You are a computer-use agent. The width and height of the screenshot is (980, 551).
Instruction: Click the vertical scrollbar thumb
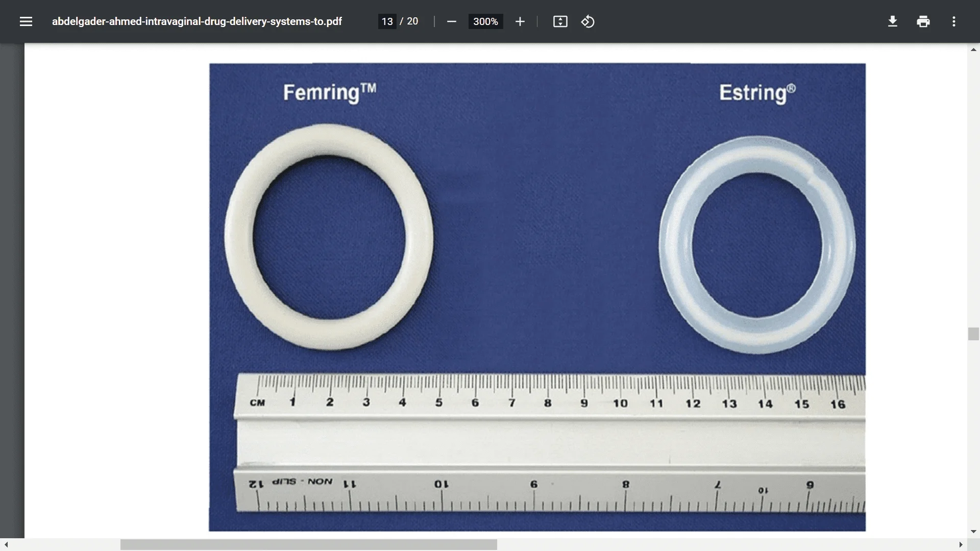click(x=973, y=334)
